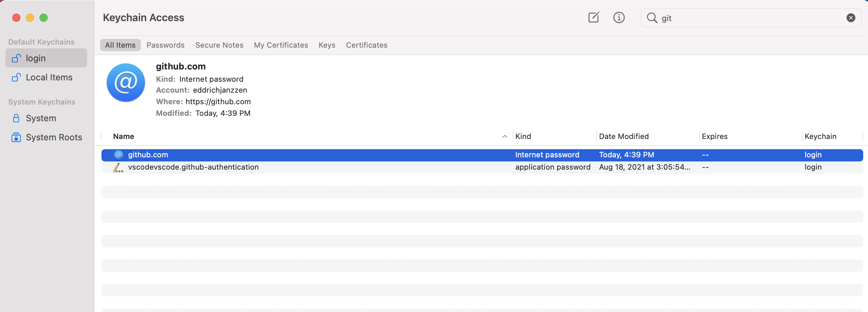Click the 'github.com' heading in detail pane
Viewport: 868px width, 312px height.
point(181,66)
